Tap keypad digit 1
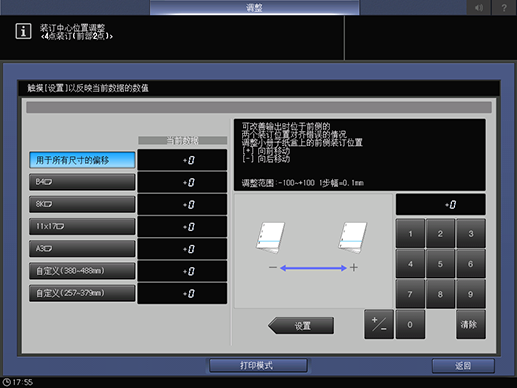Viewport: 517px width, 388px height. pos(410,234)
